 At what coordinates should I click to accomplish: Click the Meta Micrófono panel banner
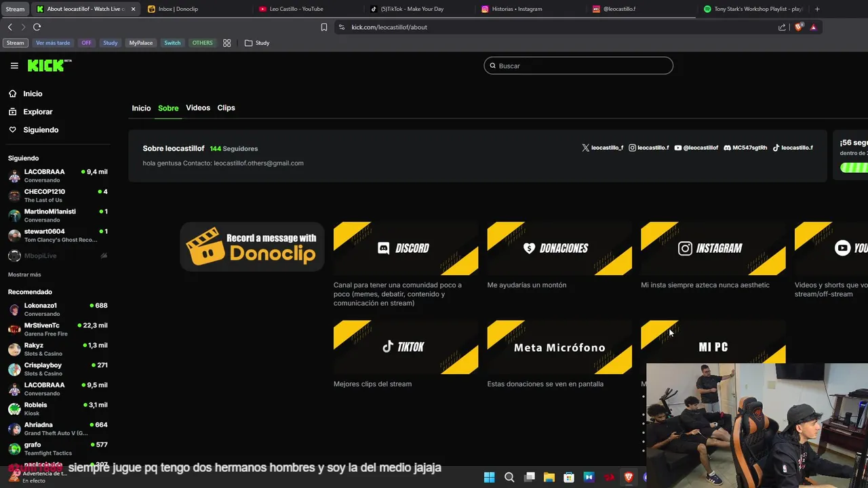coord(559,347)
